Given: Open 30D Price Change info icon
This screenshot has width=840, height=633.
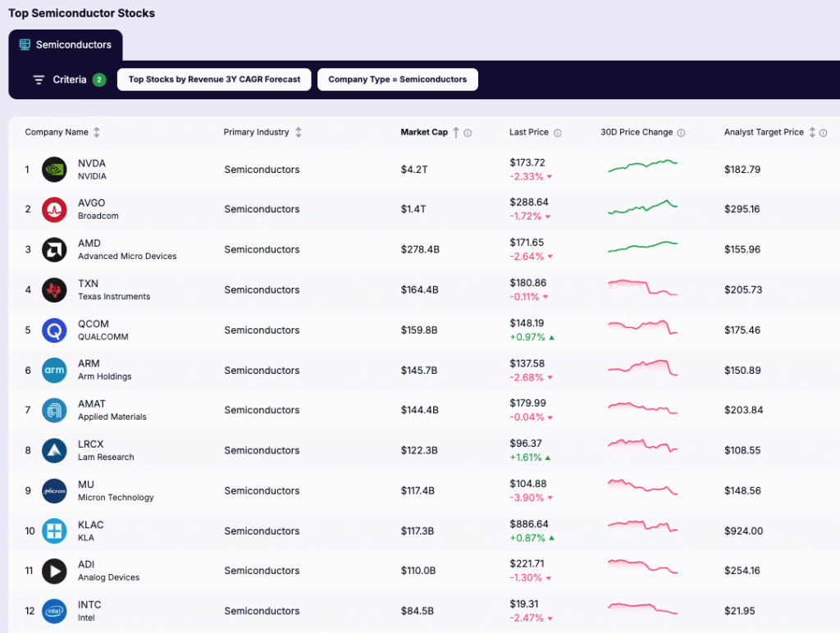Looking at the screenshot, I should 681,133.
